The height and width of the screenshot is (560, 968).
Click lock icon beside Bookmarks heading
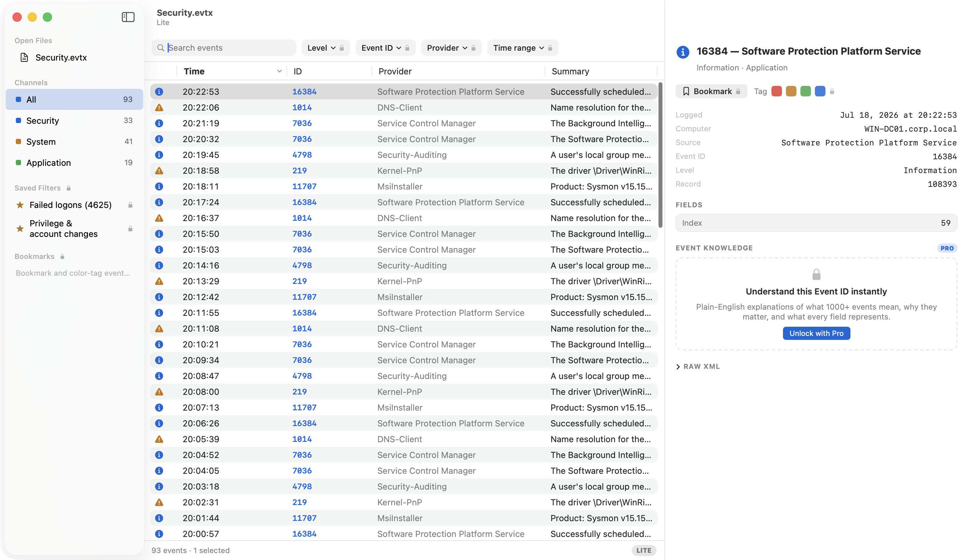pyautogui.click(x=62, y=256)
